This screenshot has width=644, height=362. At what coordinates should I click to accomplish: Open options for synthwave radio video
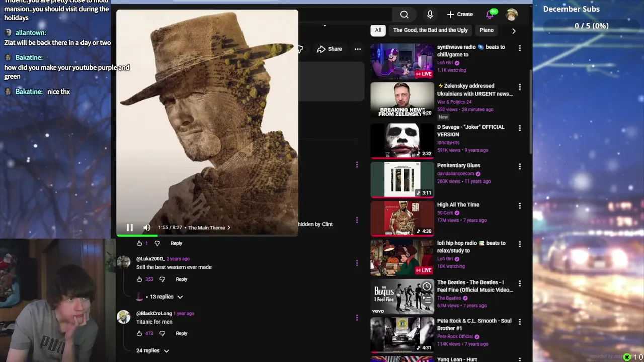click(x=520, y=48)
